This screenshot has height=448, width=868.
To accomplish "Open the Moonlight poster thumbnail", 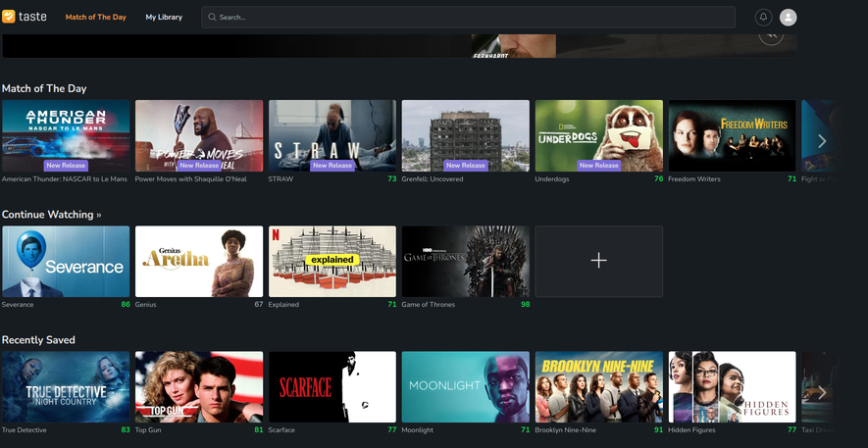I will click(465, 386).
